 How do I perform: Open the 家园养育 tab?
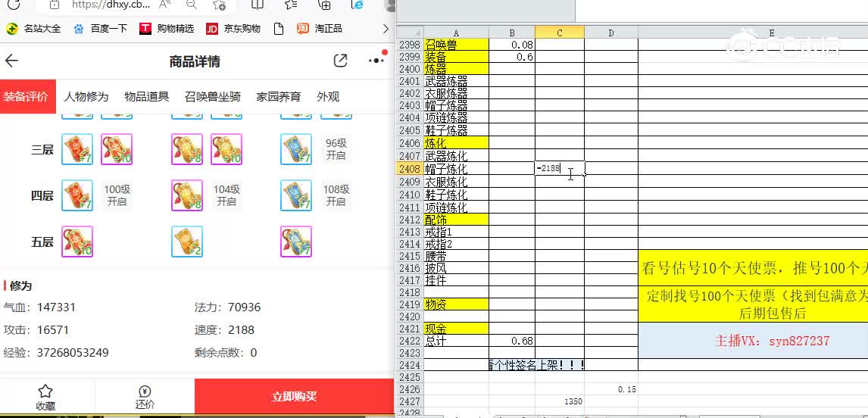point(279,97)
